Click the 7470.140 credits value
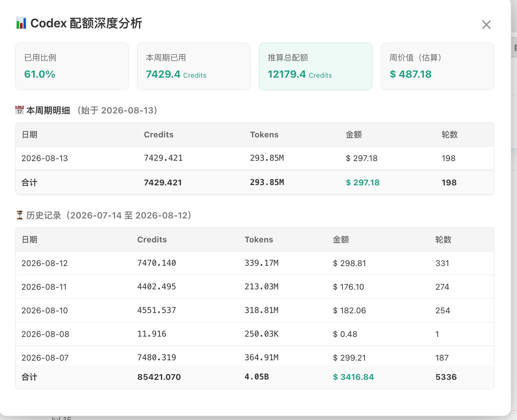The width and height of the screenshot is (517, 420). (157, 263)
